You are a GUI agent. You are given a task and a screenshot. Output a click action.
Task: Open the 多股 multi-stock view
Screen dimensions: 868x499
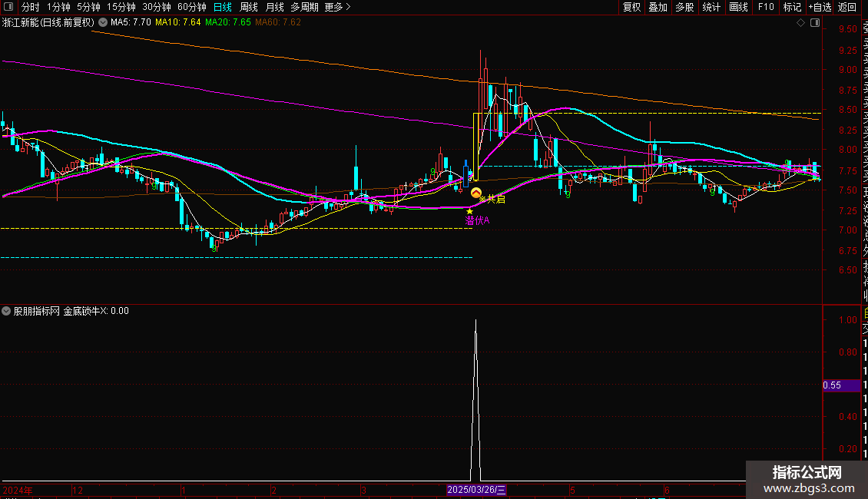pos(684,7)
